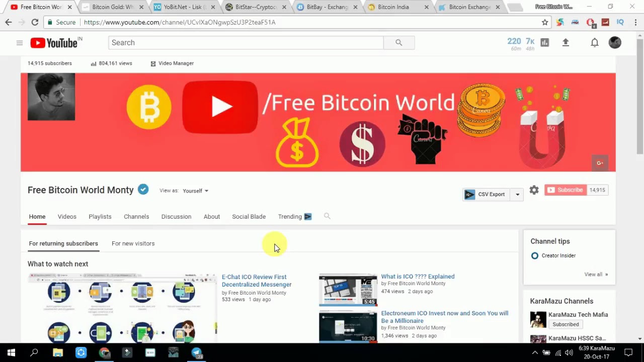Open the E-Chat ICO video thumbnail
644x362 pixels.
(122, 308)
